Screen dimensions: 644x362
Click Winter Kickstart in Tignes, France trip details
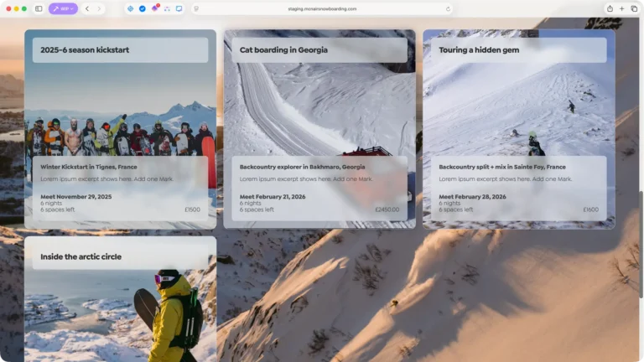89,167
